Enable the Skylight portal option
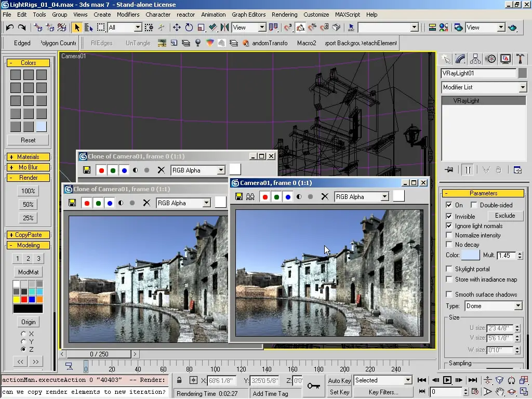 point(449,269)
